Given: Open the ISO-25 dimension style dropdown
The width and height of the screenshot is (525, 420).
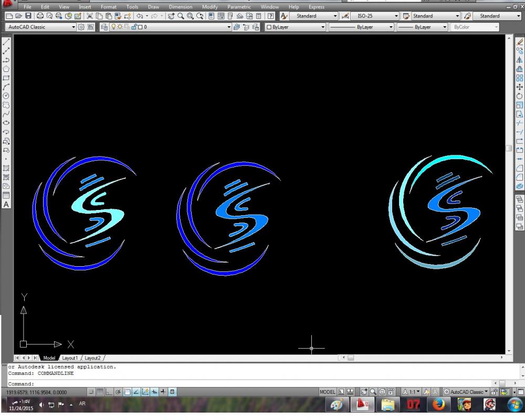Looking at the screenshot, I should tap(396, 16).
